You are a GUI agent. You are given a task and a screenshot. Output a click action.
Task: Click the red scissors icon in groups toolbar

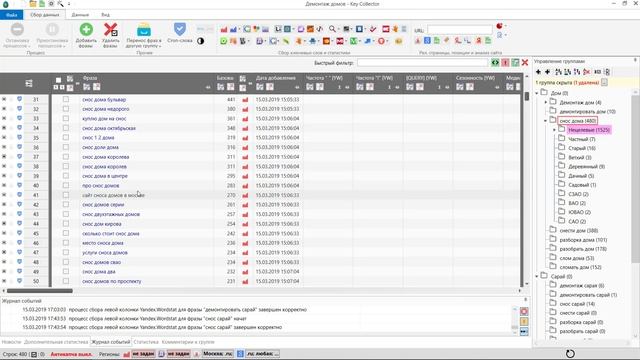[587, 72]
